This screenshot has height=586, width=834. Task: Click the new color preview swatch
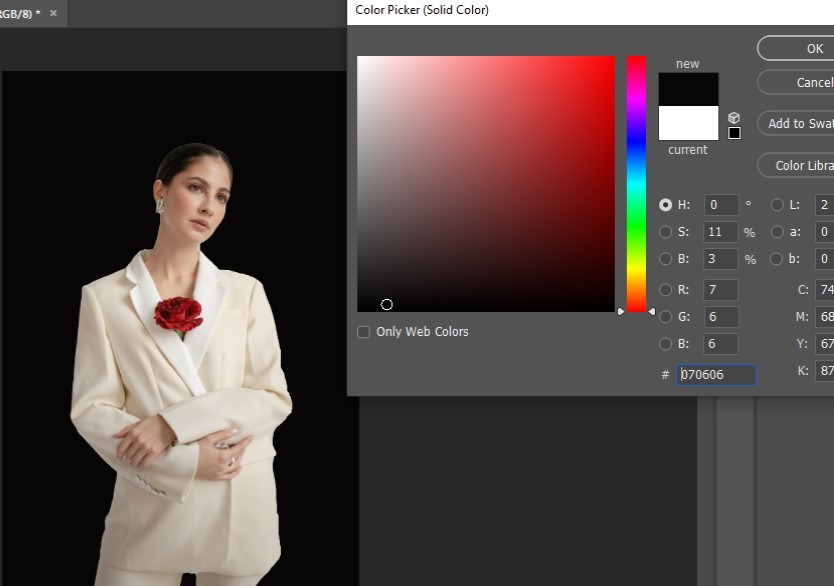tap(688, 89)
